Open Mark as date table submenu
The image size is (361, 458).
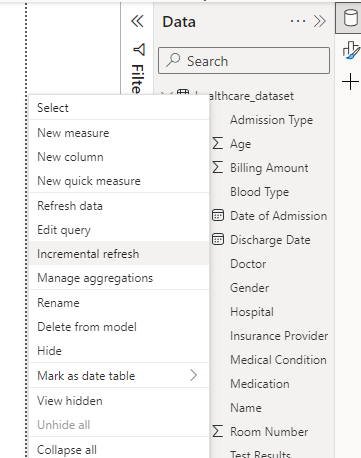[x=119, y=376]
